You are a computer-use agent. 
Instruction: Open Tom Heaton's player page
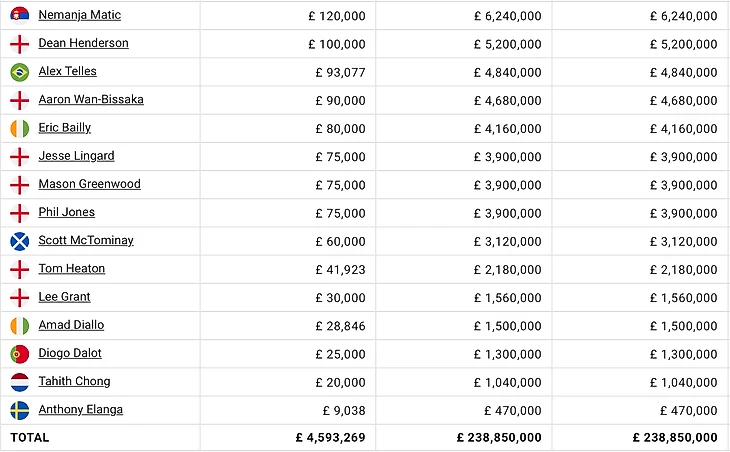(x=71, y=269)
